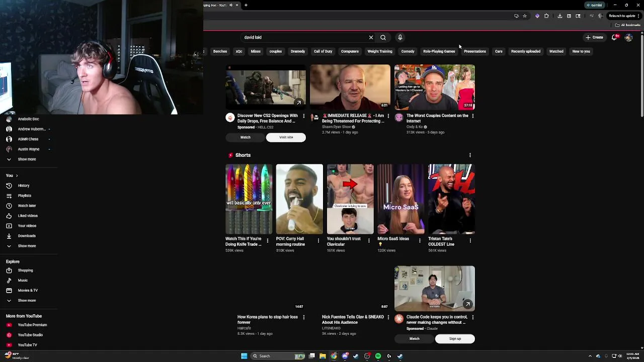Expand Show more under Downloads

point(28,246)
